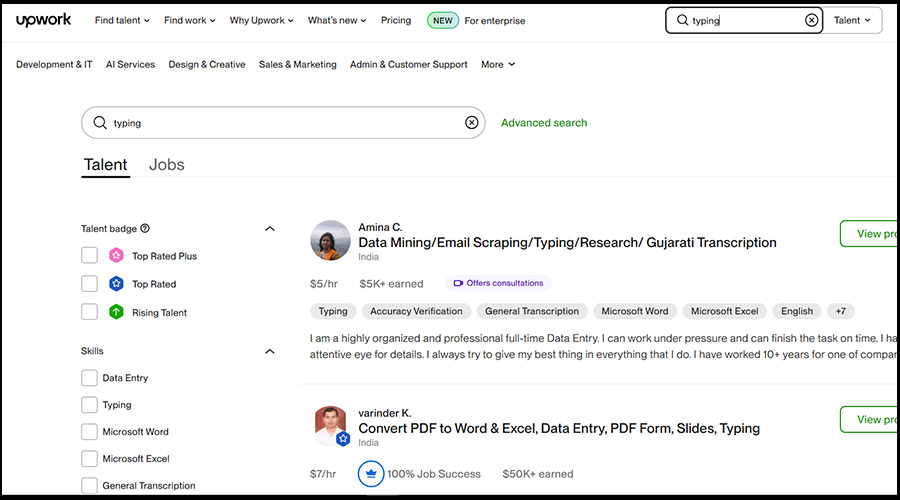
Task: Click the Top Rated Plus badge icon
Action: point(116,256)
